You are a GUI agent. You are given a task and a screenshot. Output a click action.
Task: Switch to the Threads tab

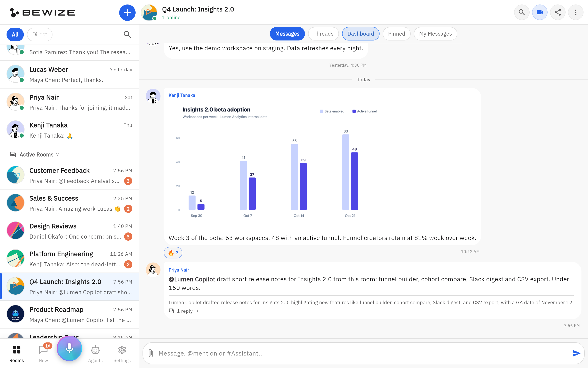coord(323,34)
